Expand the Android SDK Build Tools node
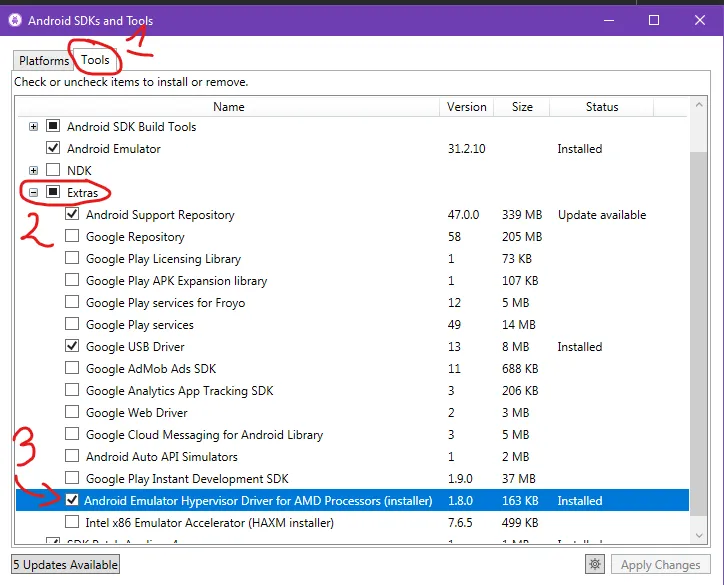 point(33,127)
